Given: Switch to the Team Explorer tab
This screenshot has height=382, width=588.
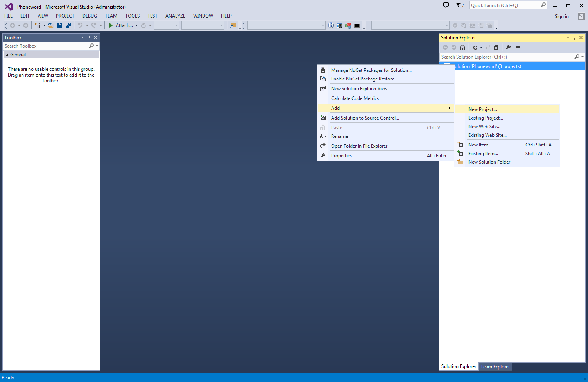Looking at the screenshot, I should click(495, 367).
